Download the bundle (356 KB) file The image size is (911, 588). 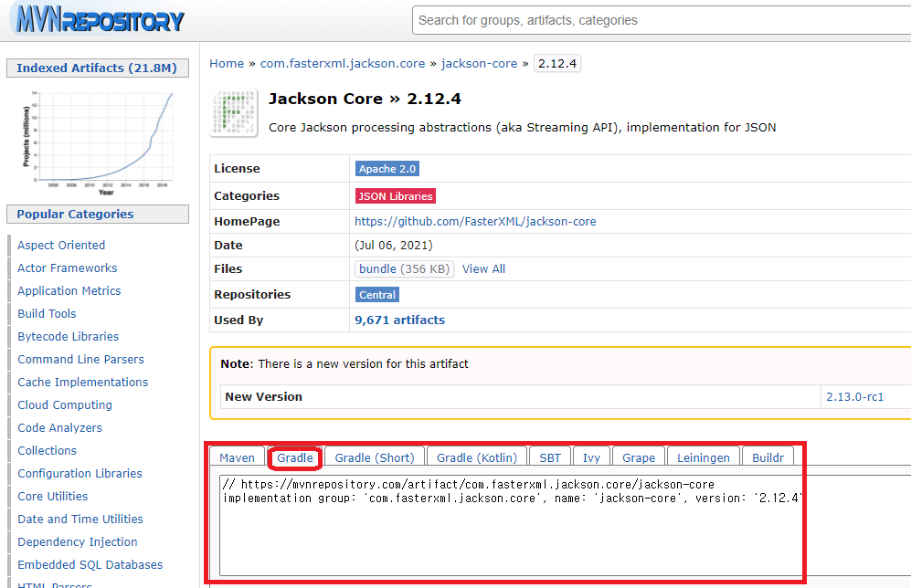(405, 268)
